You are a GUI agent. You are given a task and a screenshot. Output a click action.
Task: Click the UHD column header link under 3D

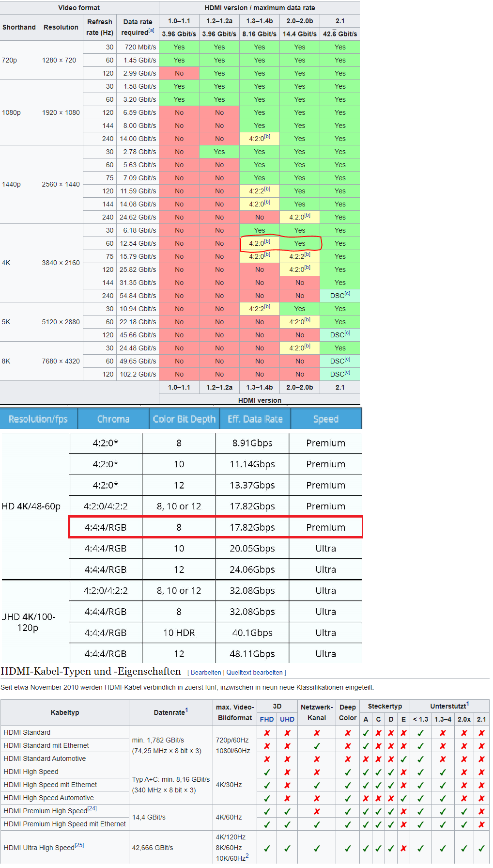287,719
